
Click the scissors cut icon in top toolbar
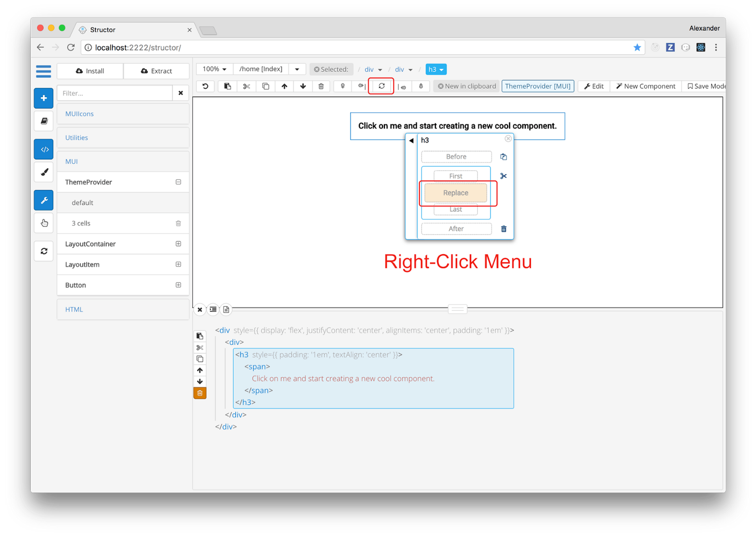point(246,86)
